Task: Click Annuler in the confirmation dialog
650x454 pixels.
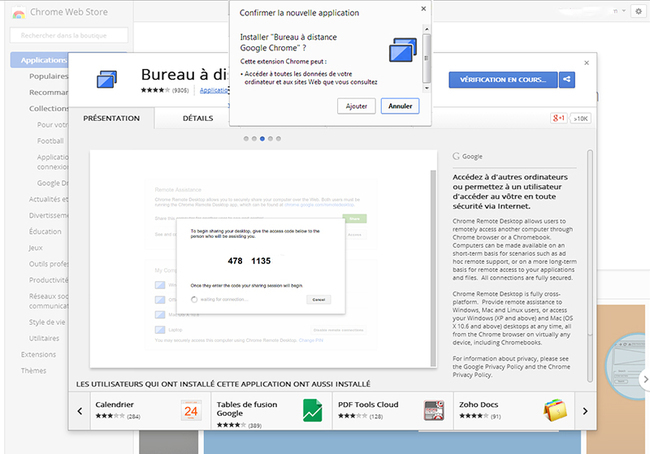Action: coord(400,106)
